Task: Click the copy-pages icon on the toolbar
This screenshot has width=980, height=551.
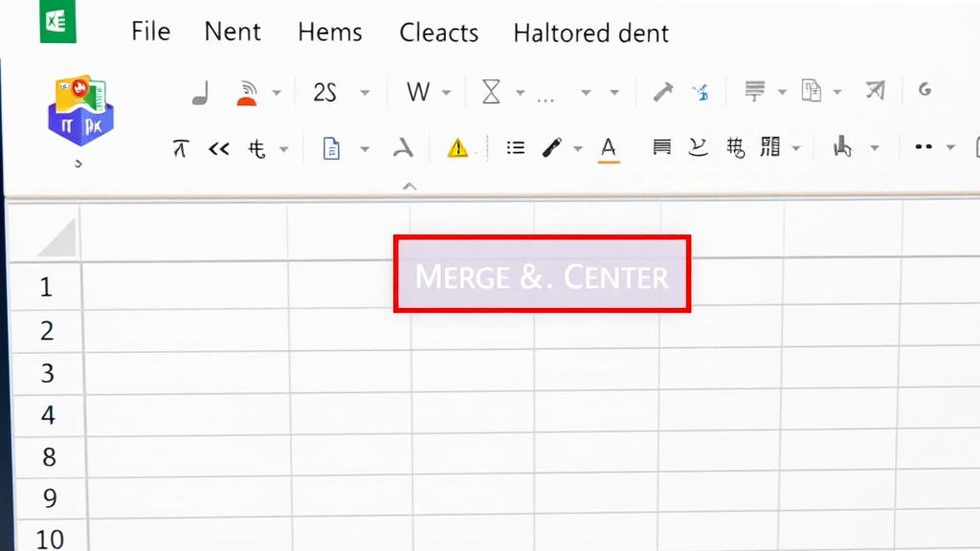Action: coord(813,89)
